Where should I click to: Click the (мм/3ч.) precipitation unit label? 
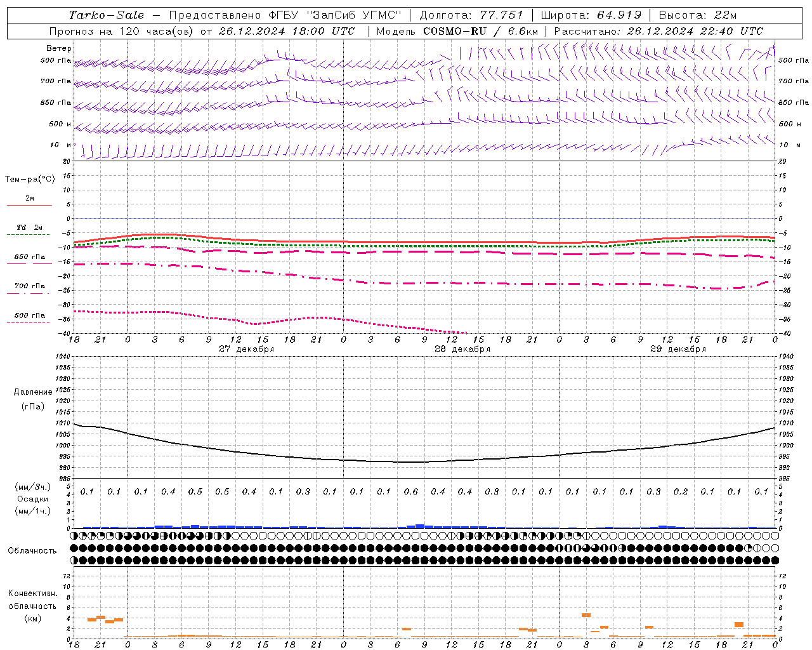pos(34,487)
